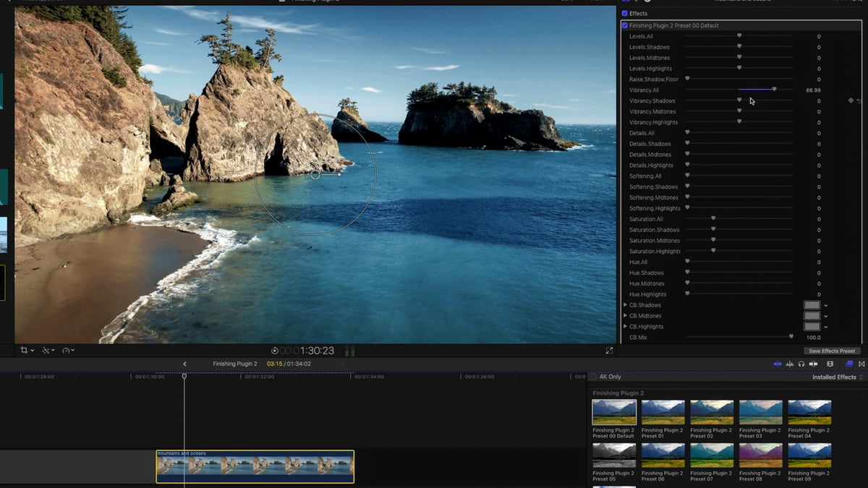868x488 pixels.
Task: Disable Finishing Plugin 2 Preset 00 Default checkbox
Action: pos(625,25)
